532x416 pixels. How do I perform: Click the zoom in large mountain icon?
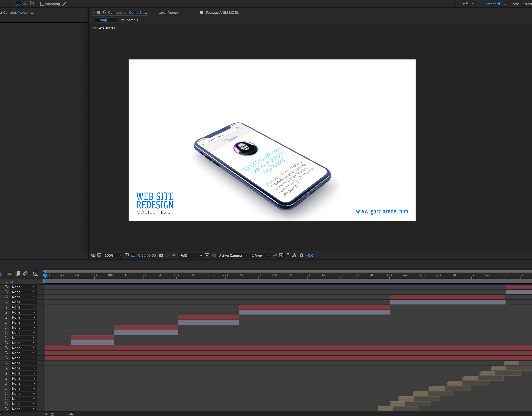pos(71,414)
